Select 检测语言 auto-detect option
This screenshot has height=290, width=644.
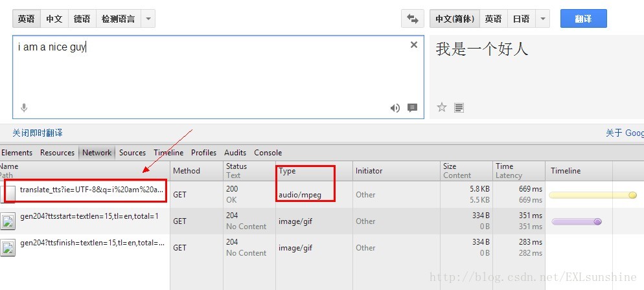(119, 19)
